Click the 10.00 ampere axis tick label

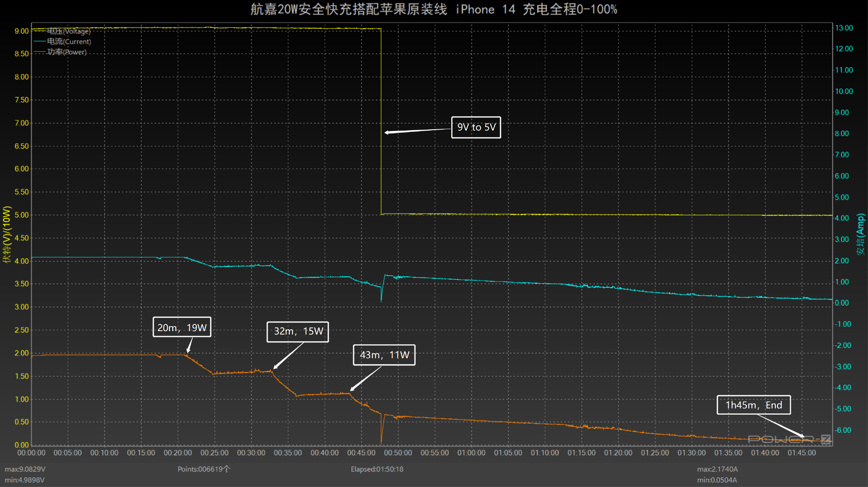tap(844, 91)
